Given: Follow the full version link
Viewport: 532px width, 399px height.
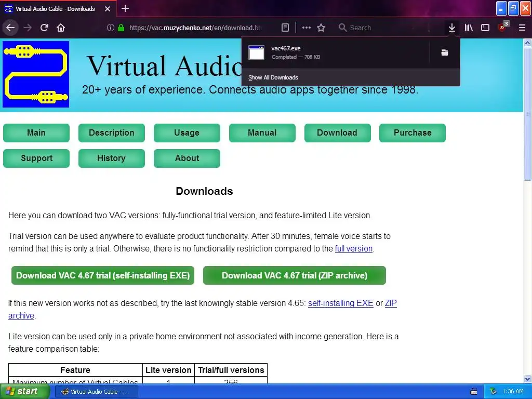Looking at the screenshot, I should pyautogui.click(x=353, y=249).
